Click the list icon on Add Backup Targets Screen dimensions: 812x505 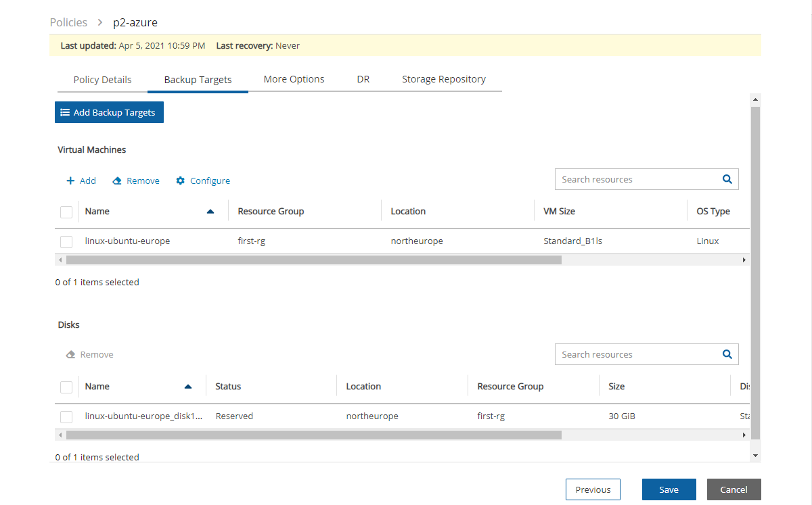pos(65,112)
